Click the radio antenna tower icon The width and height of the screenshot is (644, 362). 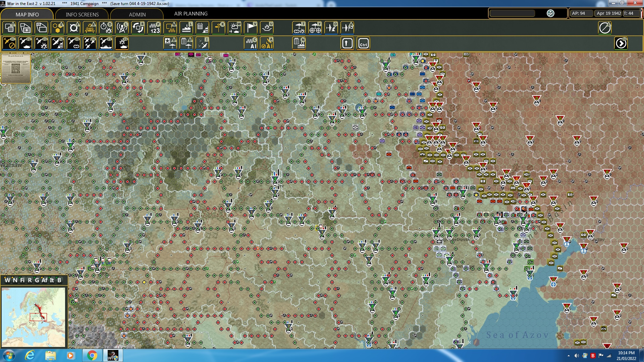pyautogui.click(x=122, y=28)
